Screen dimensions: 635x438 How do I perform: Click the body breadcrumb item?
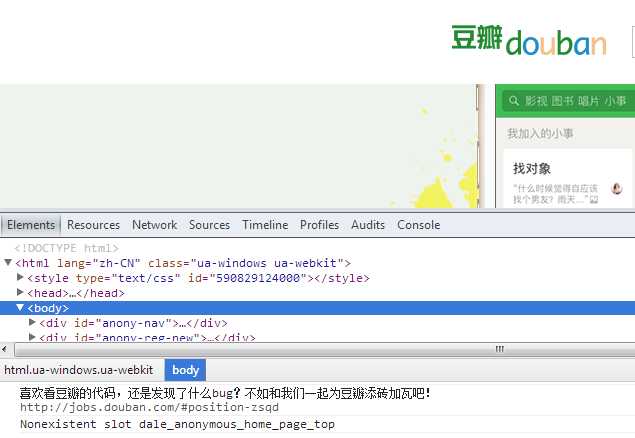coord(185,370)
